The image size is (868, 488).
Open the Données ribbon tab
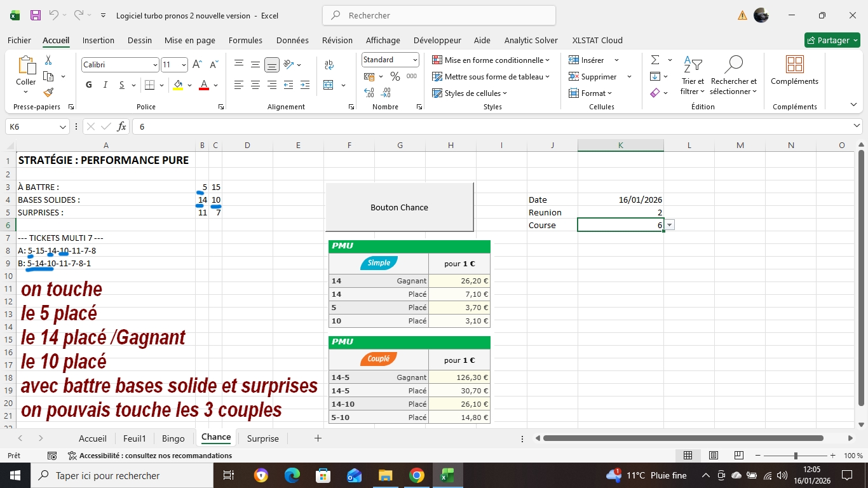[292, 40]
